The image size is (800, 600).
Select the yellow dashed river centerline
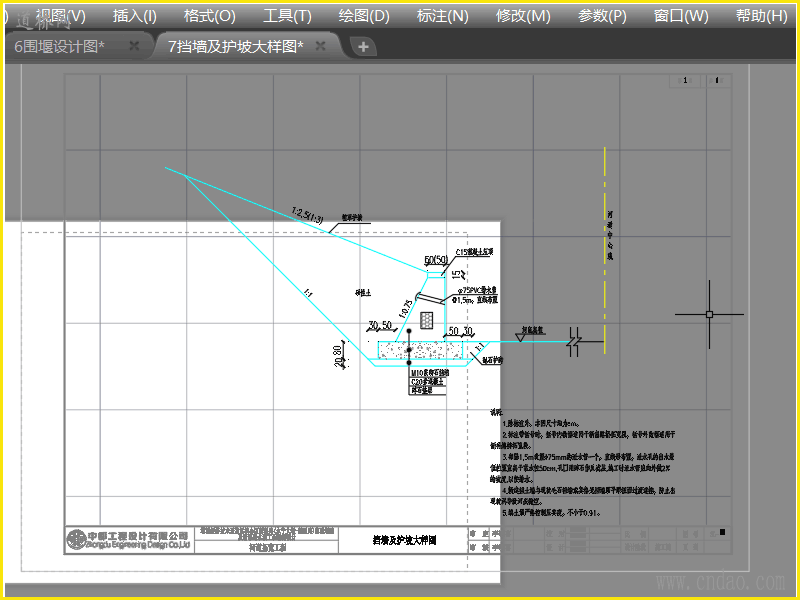point(605,250)
